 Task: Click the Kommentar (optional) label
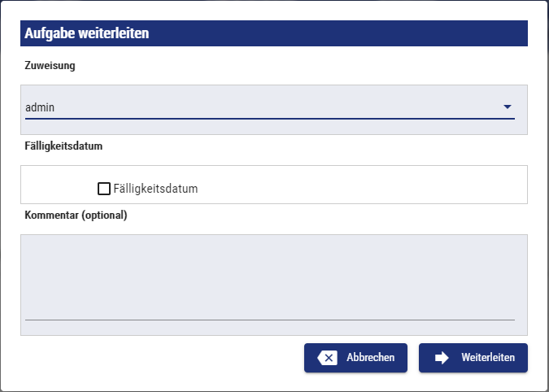pos(76,216)
